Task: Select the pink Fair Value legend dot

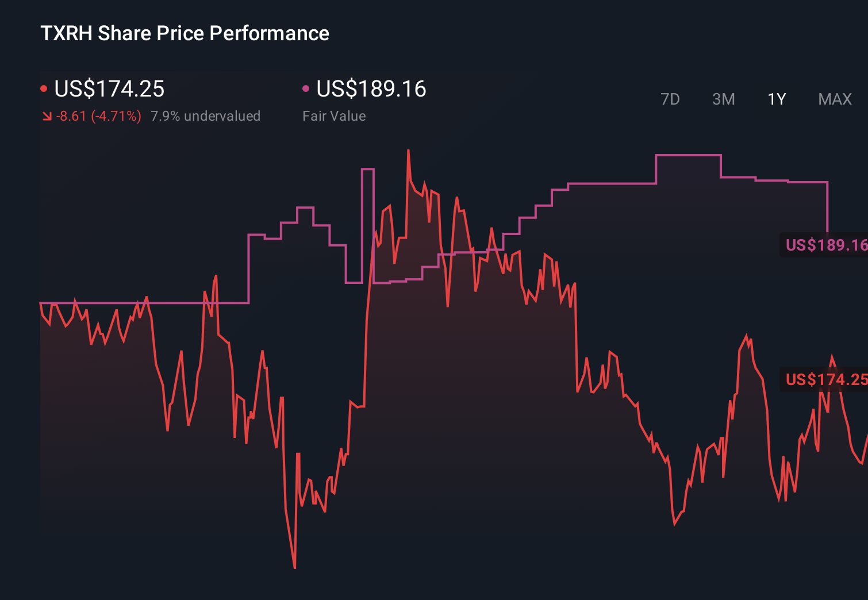Action: coord(306,88)
